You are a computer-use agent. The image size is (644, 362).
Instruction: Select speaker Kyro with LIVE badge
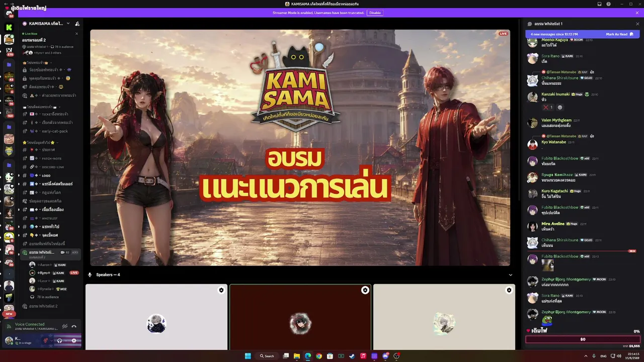(x=54, y=273)
